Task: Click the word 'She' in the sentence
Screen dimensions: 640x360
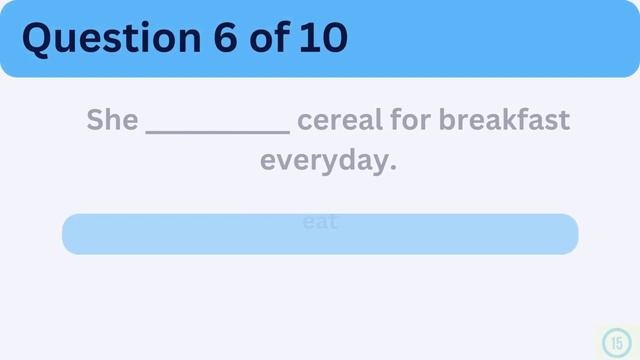Action: 112,120
